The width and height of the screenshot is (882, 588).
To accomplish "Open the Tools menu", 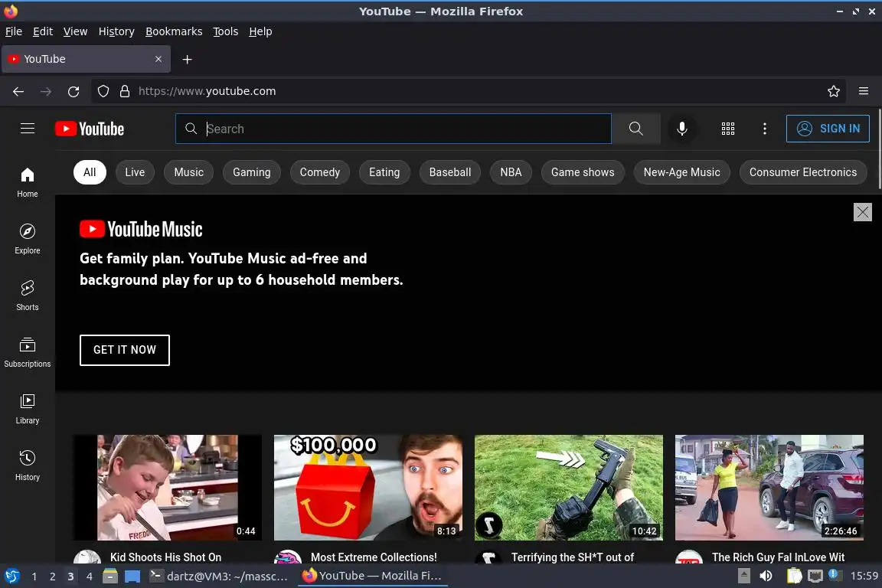I will tap(226, 31).
